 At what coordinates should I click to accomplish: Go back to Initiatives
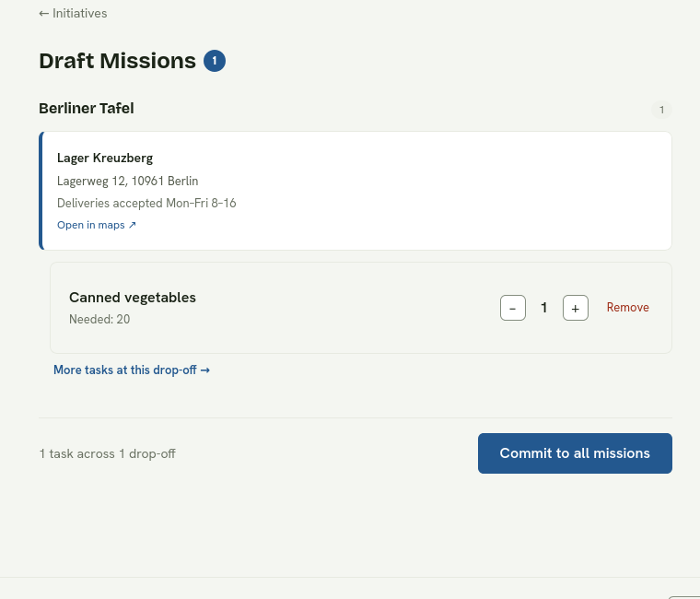73,14
